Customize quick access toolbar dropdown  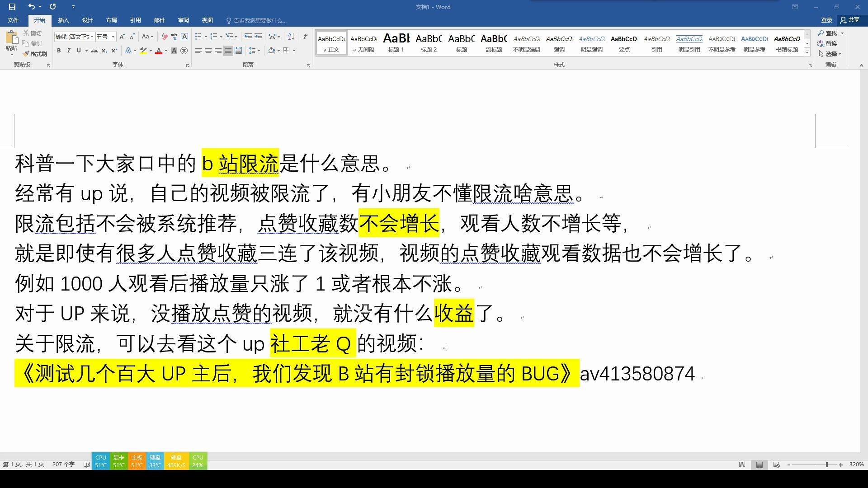click(73, 7)
